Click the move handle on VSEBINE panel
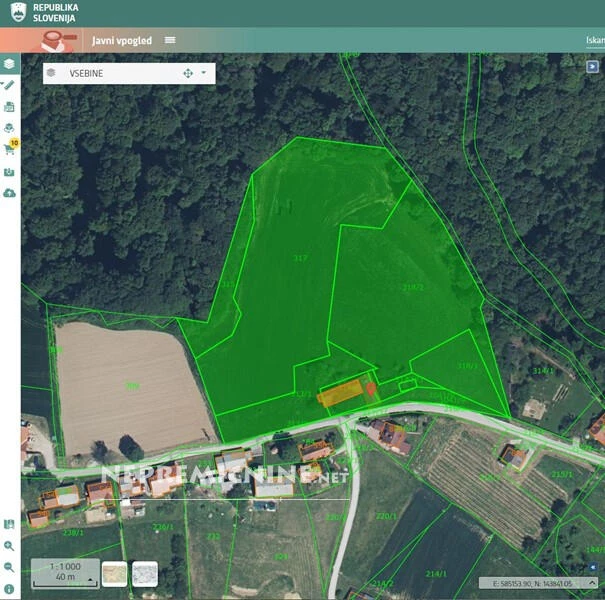 click(x=187, y=73)
